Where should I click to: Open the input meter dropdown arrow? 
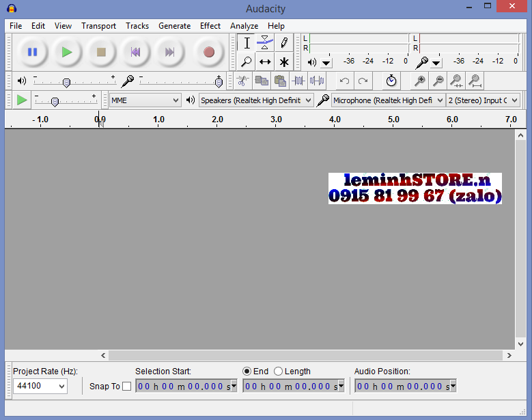436,63
